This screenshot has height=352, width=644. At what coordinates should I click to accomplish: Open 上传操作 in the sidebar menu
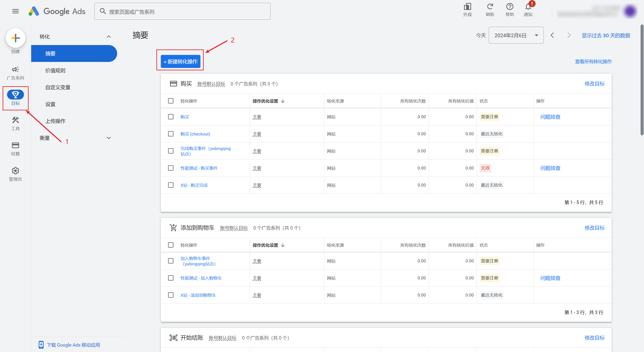[x=55, y=121]
